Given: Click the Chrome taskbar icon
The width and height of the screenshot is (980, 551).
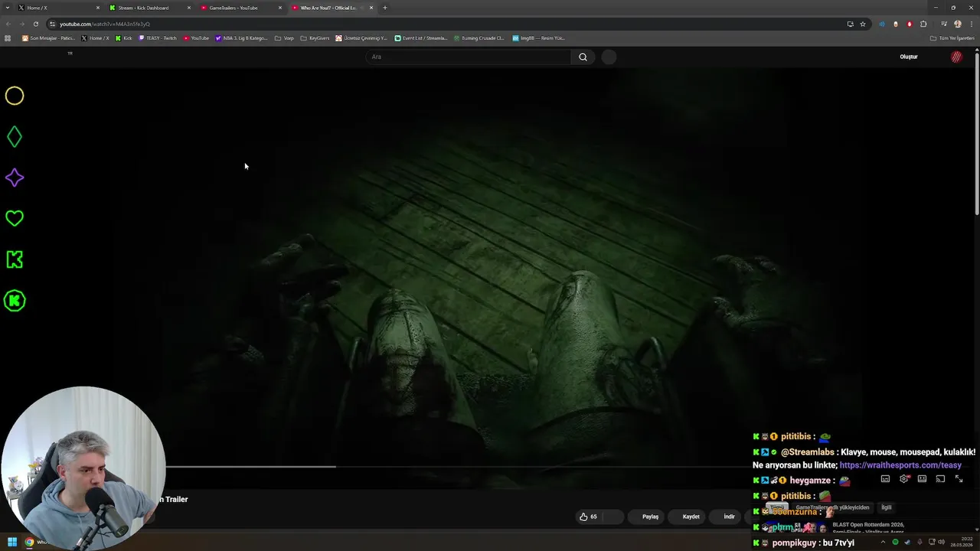Looking at the screenshot, I should pyautogui.click(x=30, y=542).
